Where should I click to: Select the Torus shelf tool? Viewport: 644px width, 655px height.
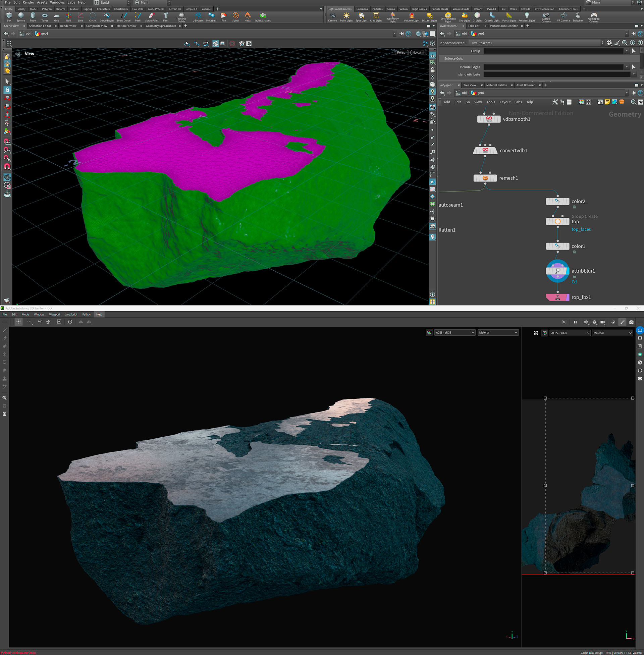[x=45, y=17]
